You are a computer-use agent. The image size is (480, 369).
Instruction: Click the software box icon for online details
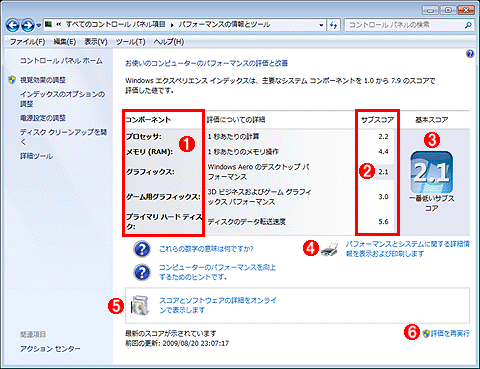140,305
